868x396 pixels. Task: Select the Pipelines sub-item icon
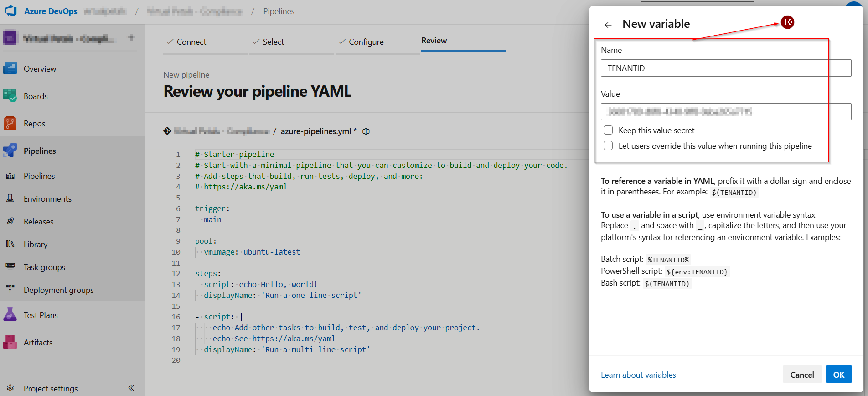pyautogui.click(x=10, y=176)
